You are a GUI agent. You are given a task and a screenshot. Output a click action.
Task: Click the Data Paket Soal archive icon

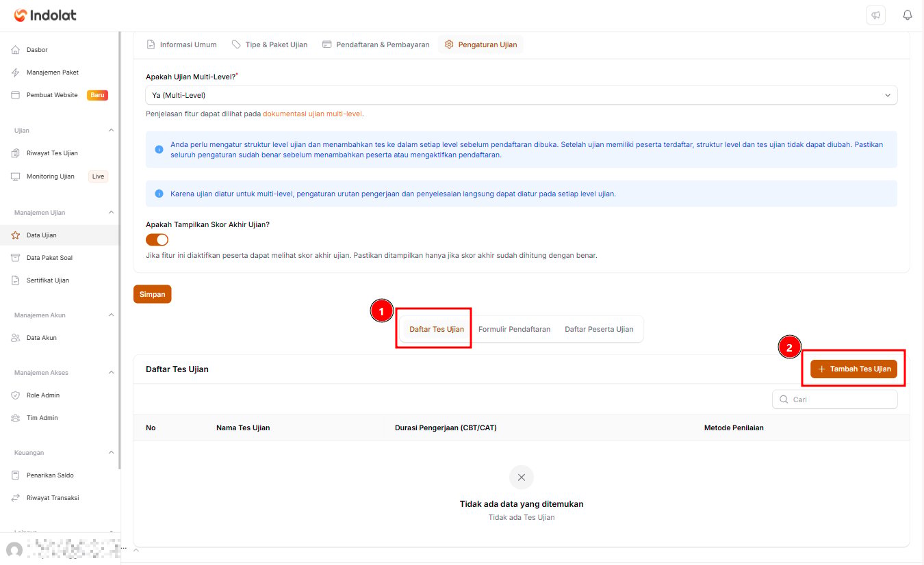pyautogui.click(x=16, y=258)
